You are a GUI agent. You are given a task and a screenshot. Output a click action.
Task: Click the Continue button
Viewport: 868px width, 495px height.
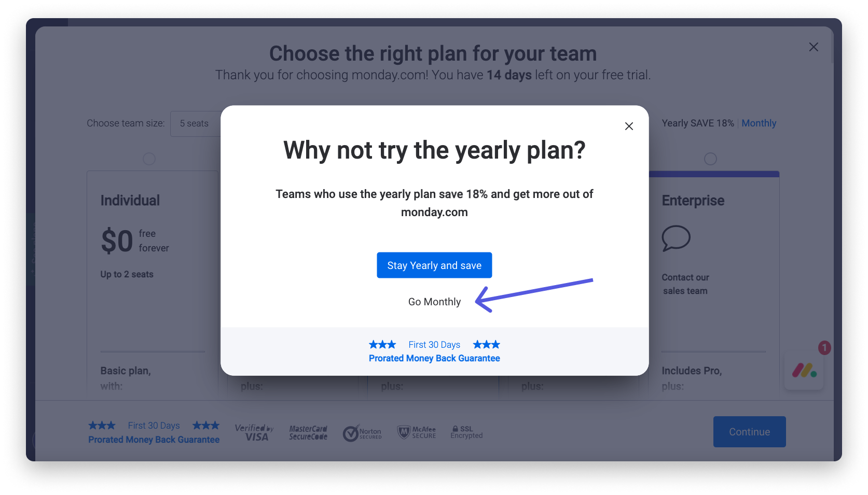[749, 432]
